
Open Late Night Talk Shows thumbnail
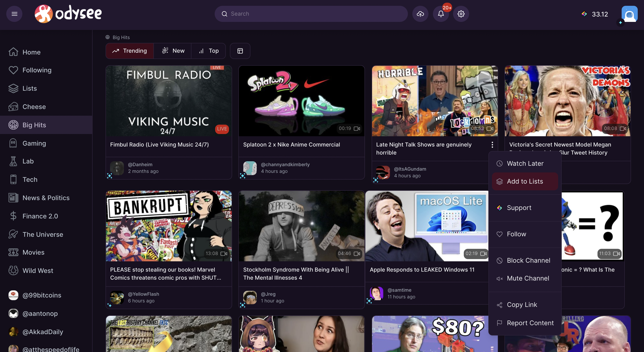tap(435, 101)
